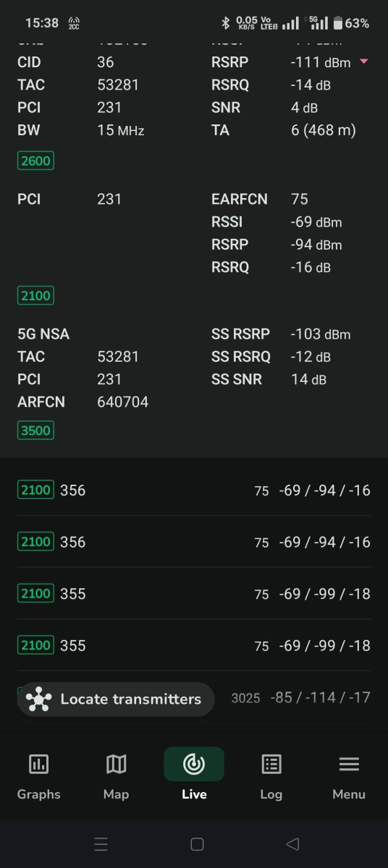The width and height of the screenshot is (388, 868).
Task: Tap the Android back triangle icon
Action: 292,844
